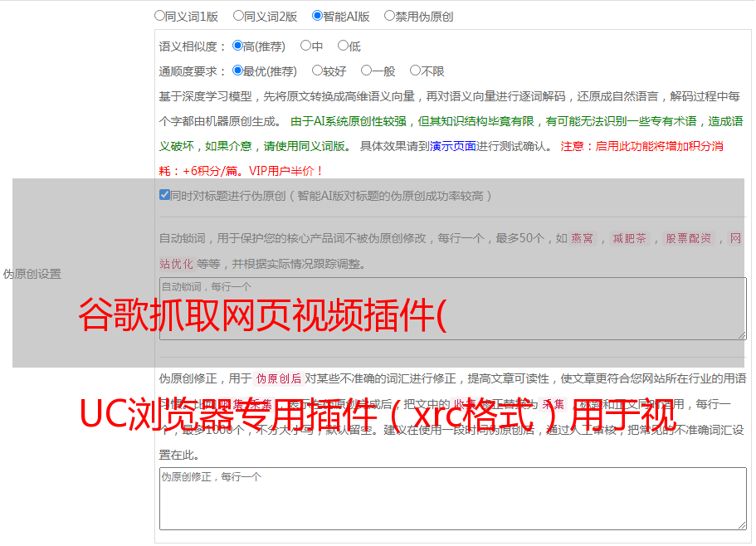Click the red 注意 points warning text
Image resolution: width=756 pixels, height=546 pixels.
pyautogui.click(x=441, y=158)
